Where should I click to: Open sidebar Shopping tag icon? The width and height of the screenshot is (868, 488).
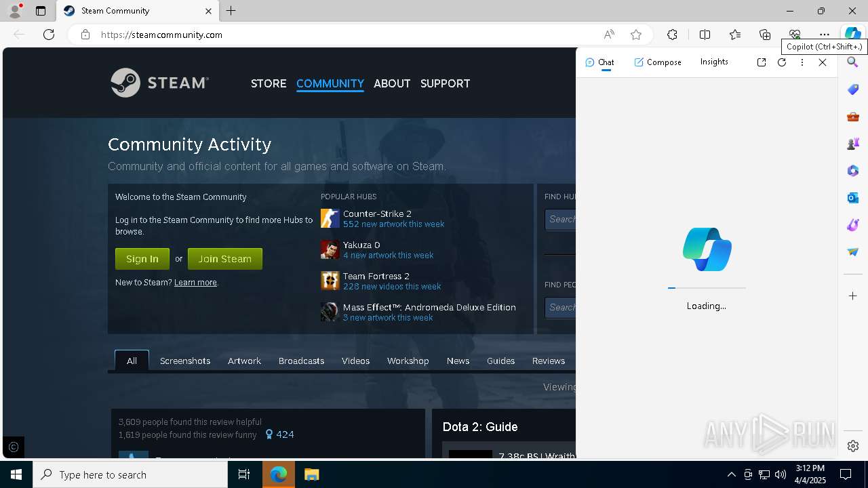pyautogui.click(x=853, y=89)
